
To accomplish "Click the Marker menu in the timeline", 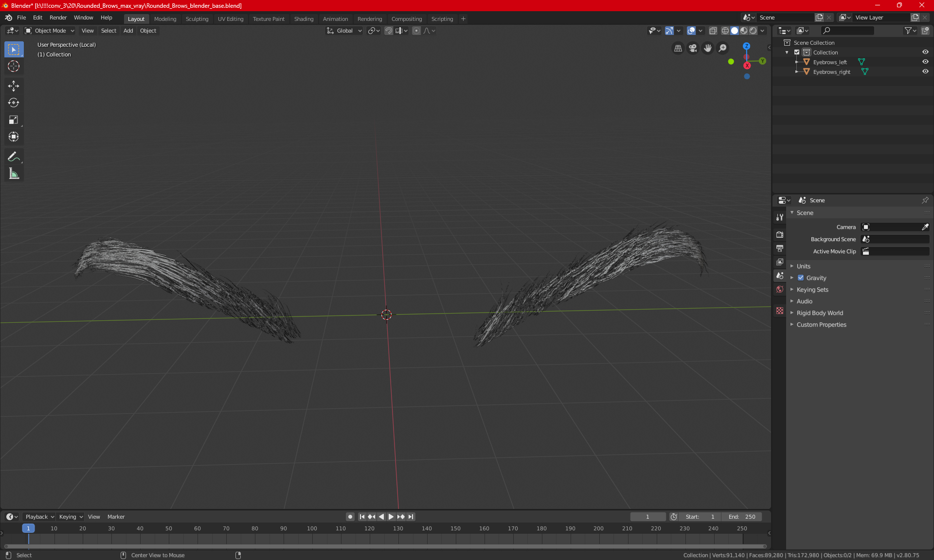I will point(116,517).
